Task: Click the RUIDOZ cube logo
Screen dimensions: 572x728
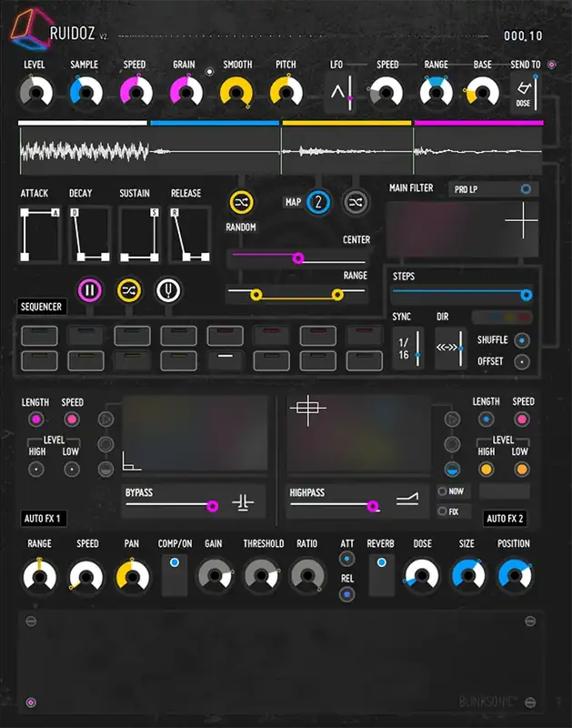Action: pyautogui.click(x=31, y=31)
